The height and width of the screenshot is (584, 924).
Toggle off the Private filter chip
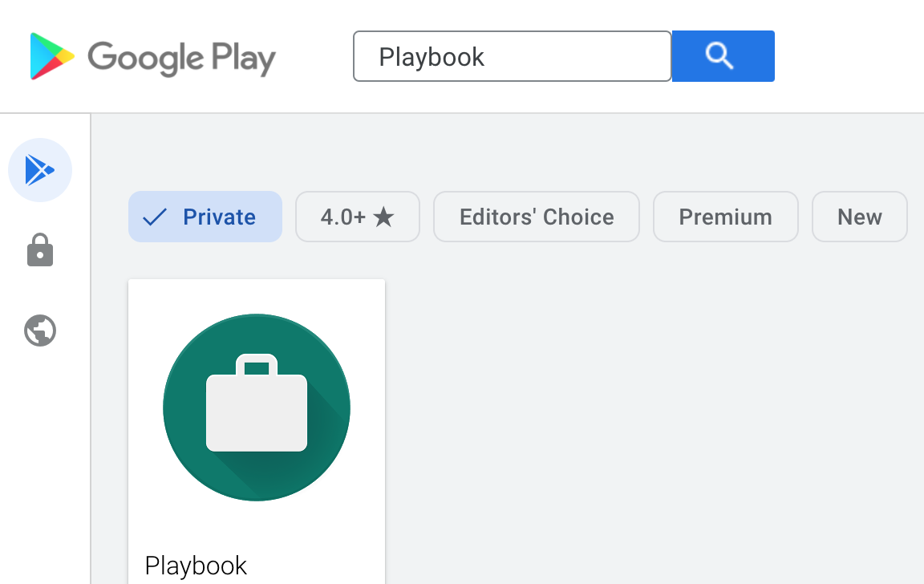coord(205,217)
